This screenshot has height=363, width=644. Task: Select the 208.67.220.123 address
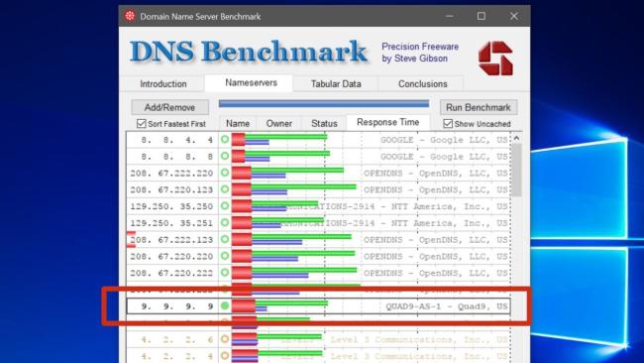[x=171, y=189]
